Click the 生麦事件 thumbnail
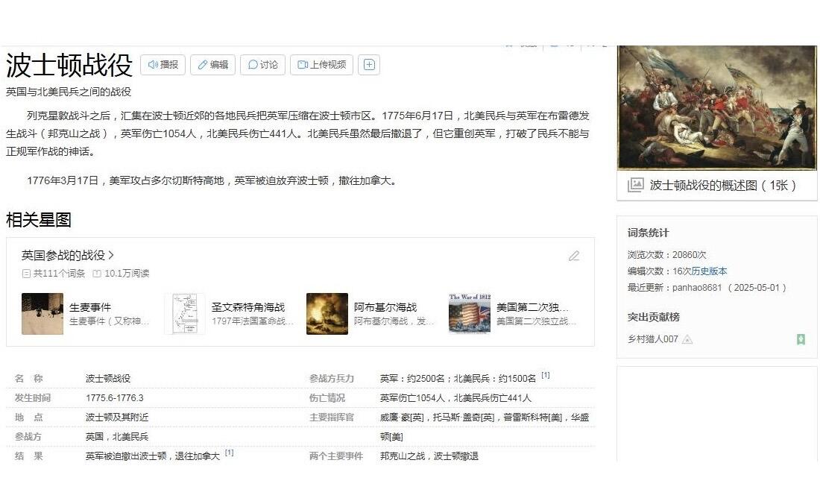The width and height of the screenshot is (820, 504). [42, 313]
